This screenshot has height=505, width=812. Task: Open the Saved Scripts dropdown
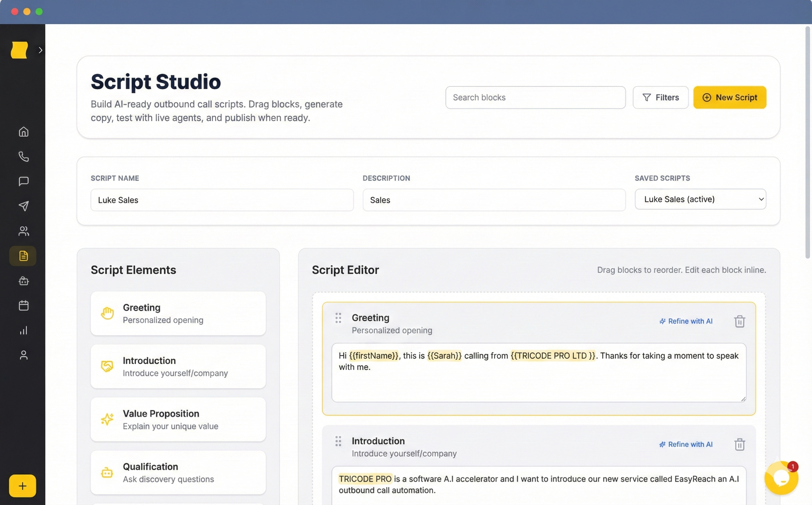pyautogui.click(x=700, y=199)
